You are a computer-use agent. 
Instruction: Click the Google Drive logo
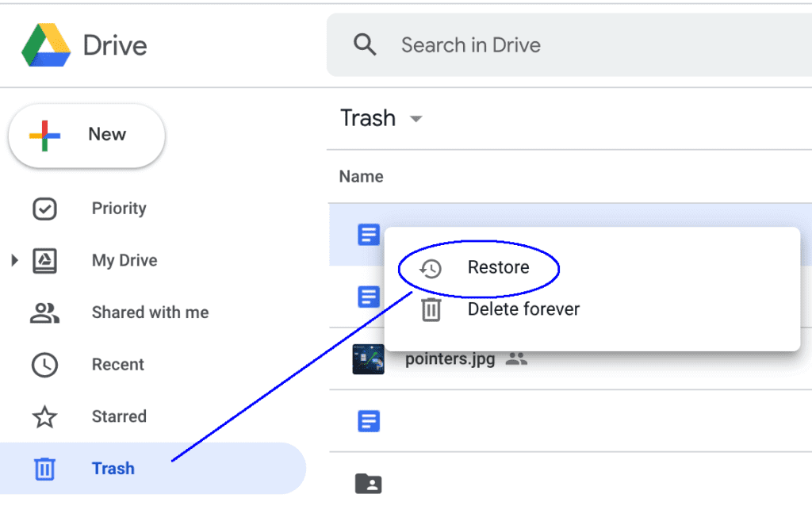point(45,45)
